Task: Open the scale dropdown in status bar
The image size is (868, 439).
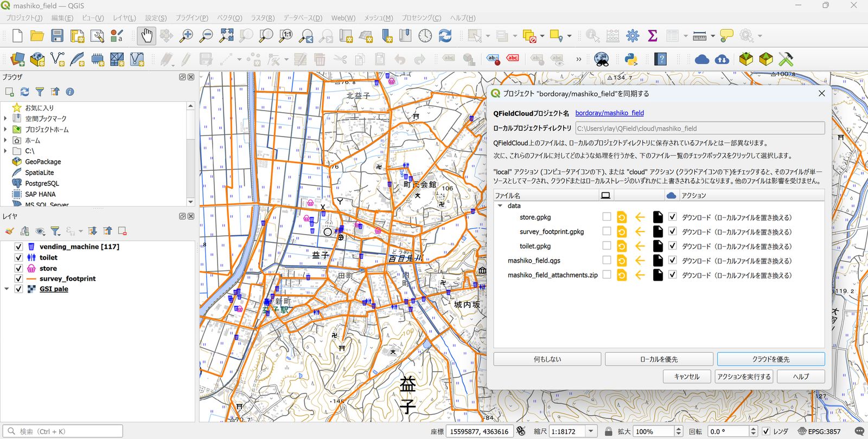Action: [x=591, y=431]
